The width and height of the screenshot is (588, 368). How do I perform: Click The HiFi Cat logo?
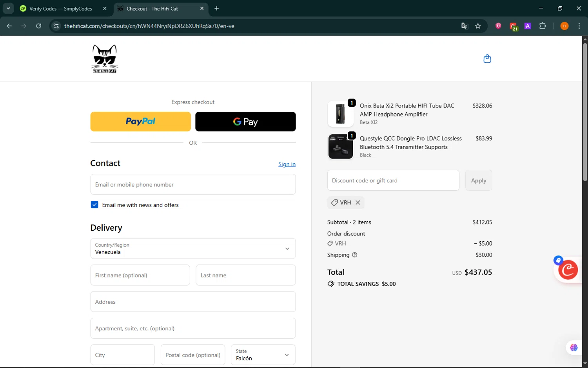[105, 59]
